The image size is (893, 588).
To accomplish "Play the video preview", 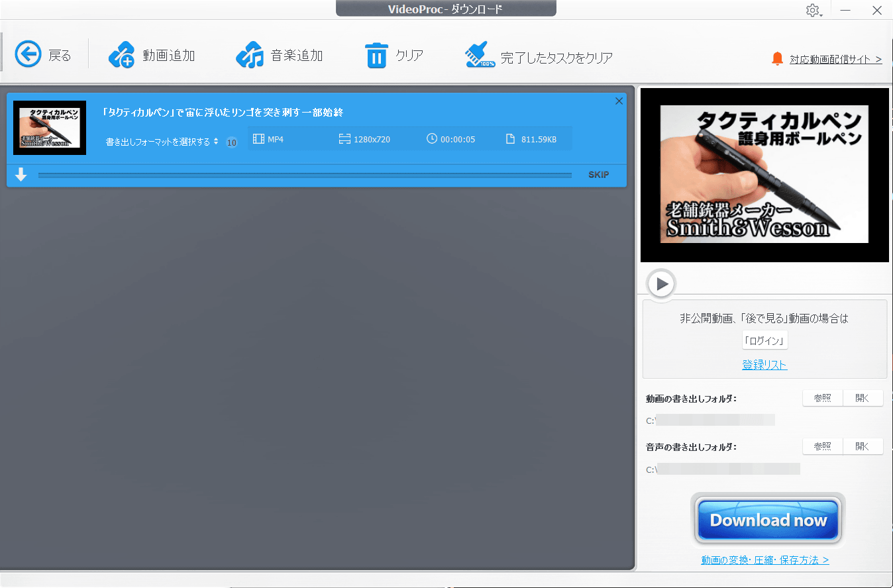I will (x=660, y=284).
